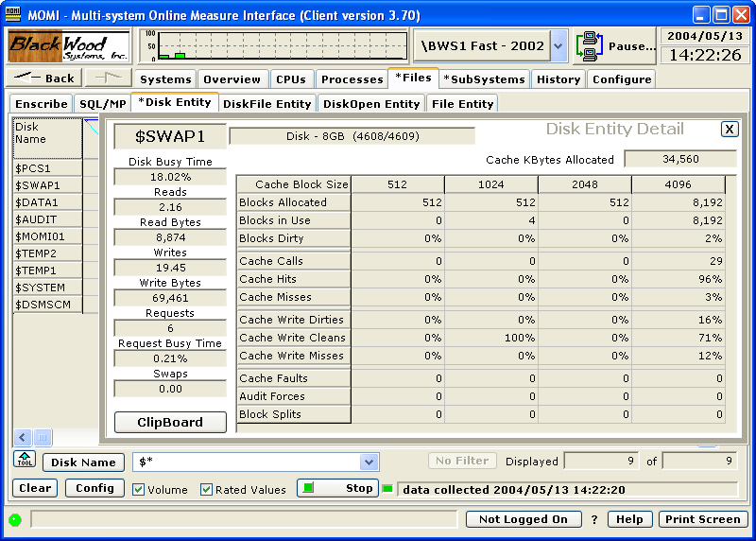Viewport: 756px width, 541px height.
Task: Click the forward arrow navigation button
Action: (108, 79)
